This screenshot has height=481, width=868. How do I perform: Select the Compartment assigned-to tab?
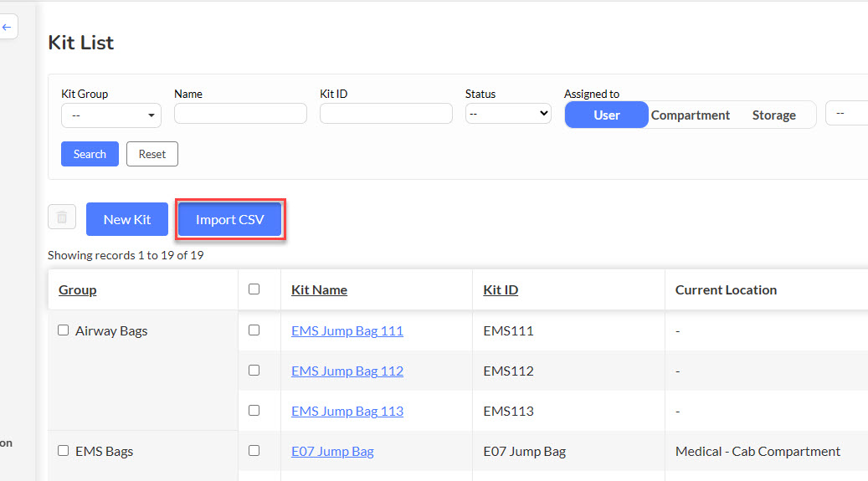coord(691,115)
